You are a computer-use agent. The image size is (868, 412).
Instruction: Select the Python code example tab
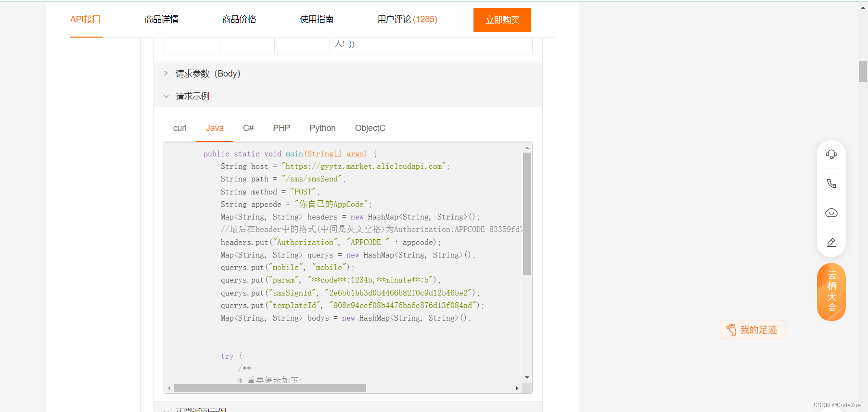322,128
